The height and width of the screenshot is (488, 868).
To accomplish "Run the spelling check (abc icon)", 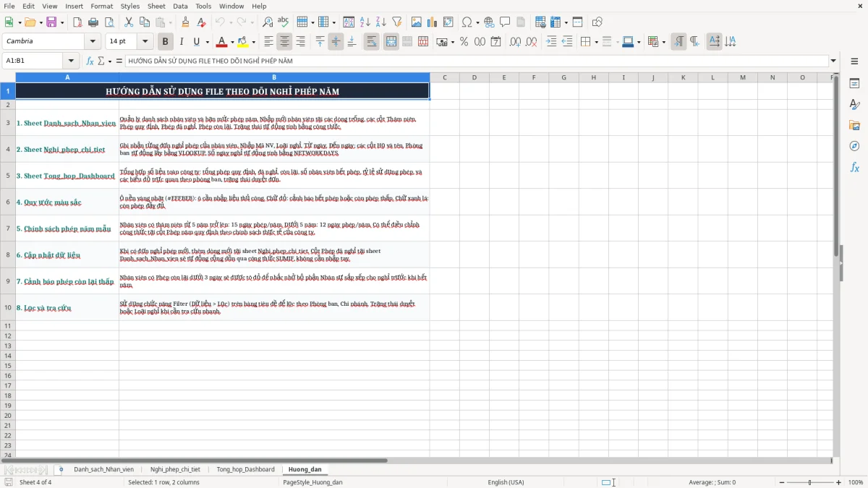I will click(284, 22).
